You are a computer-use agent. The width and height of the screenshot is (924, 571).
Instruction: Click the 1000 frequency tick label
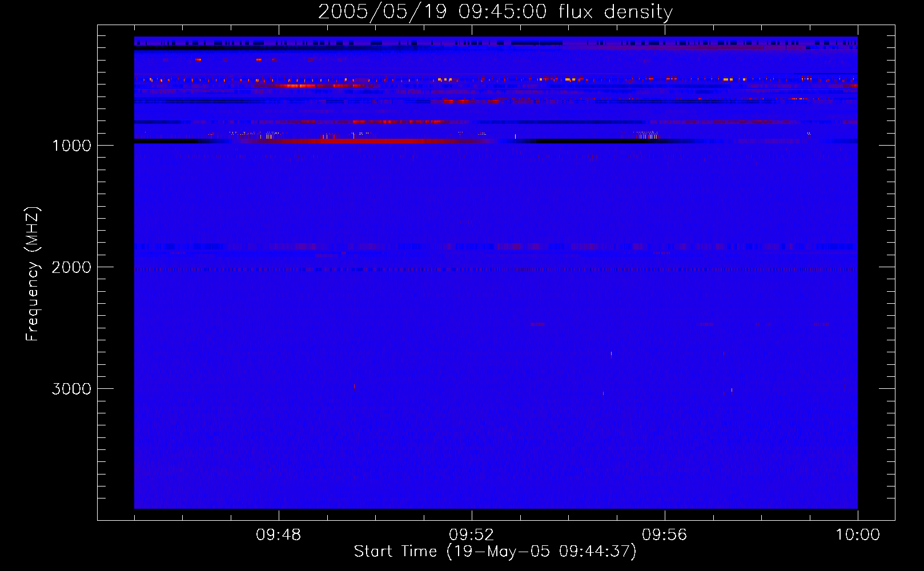tap(71, 146)
